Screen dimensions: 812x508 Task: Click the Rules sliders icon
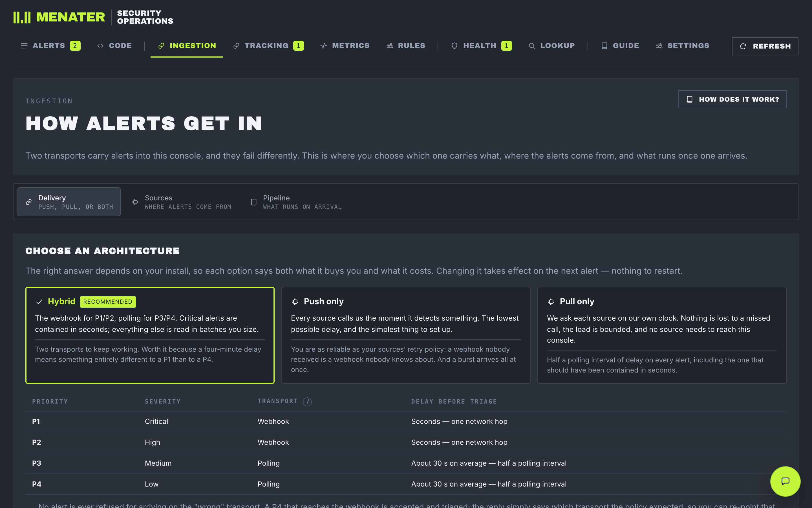(x=390, y=46)
